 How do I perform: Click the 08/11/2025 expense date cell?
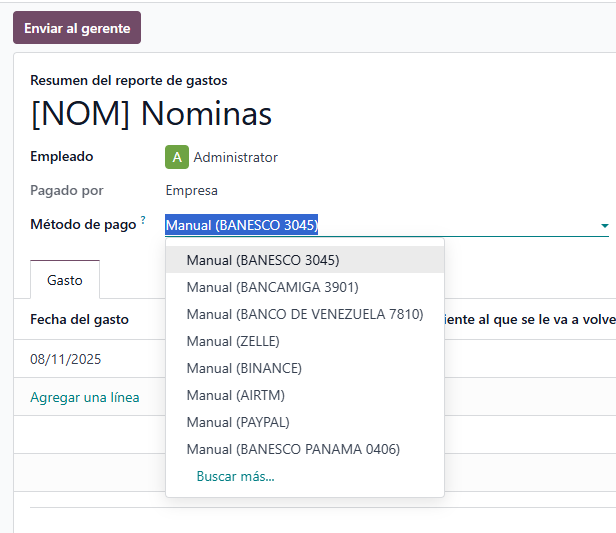[66, 359]
